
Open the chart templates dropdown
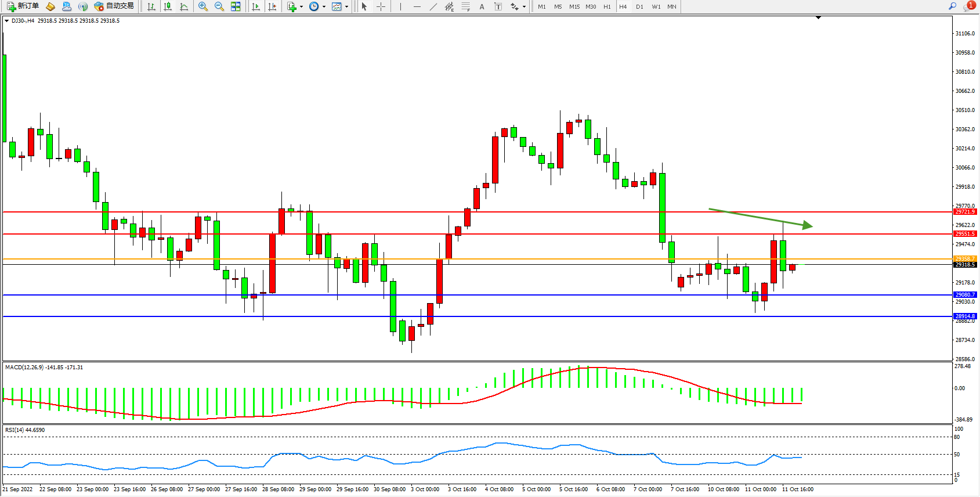coord(346,7)
